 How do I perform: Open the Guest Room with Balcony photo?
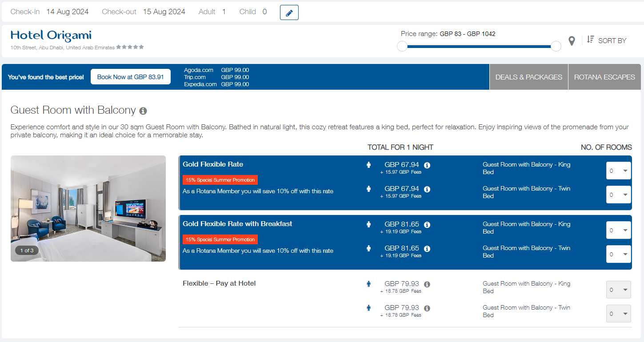click(88, 208)
